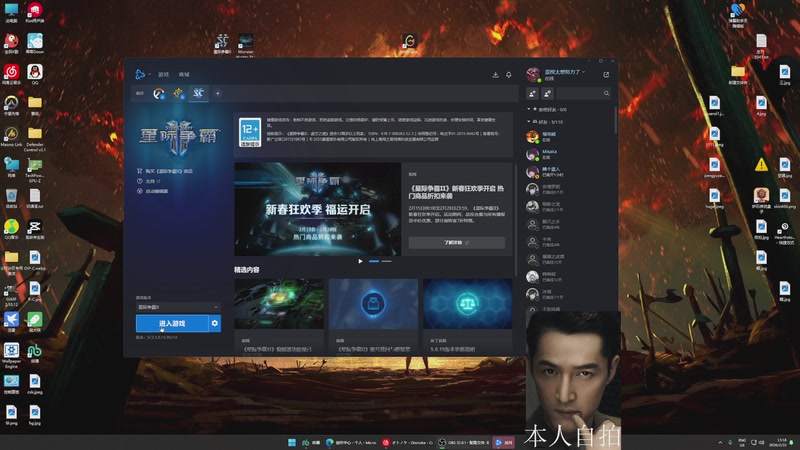Open the Battle.net logo menu

tap(140, 74)
